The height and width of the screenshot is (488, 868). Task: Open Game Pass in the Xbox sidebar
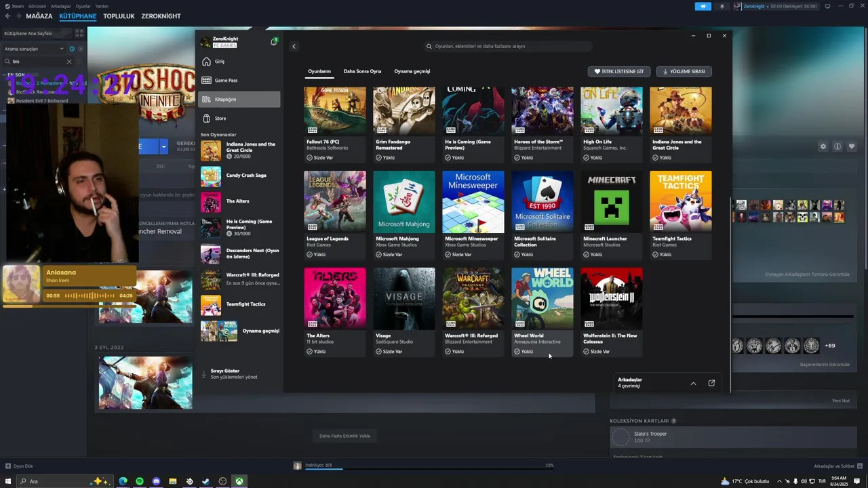coord(239,80)
